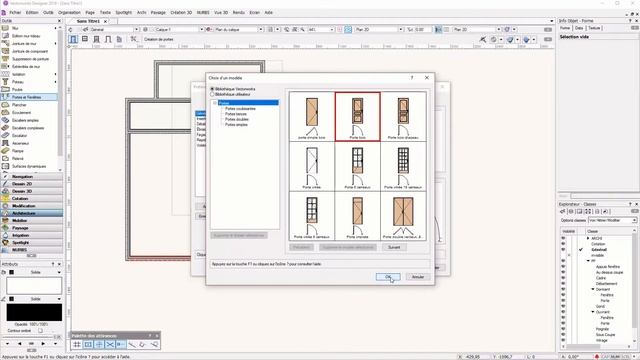
Task: Select the Surfaces dynamiques tool
Action: click(29, 167)
